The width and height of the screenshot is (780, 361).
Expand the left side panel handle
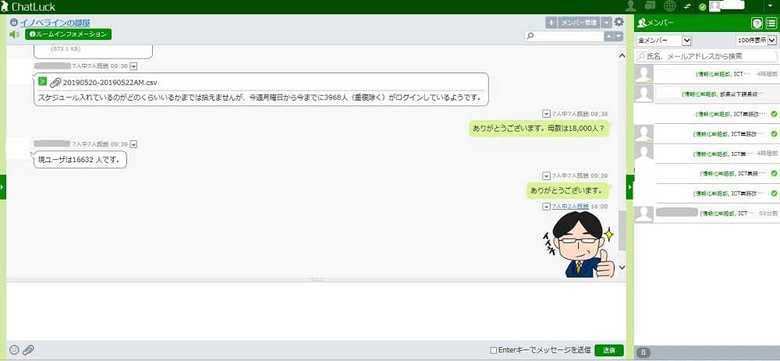coord(2,187)
